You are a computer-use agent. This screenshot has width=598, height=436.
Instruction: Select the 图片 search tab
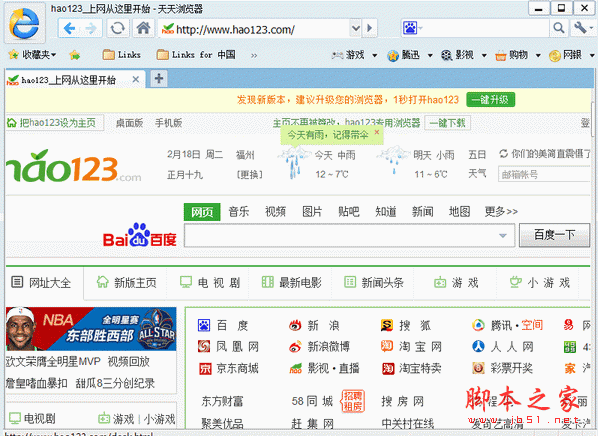pos(312,211)
